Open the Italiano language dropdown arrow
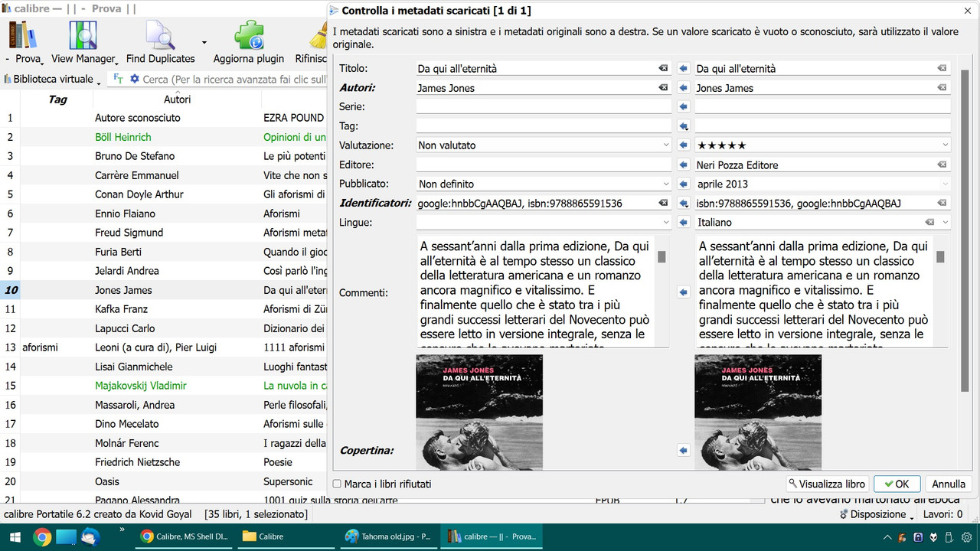Screen dimensions: 980x551 click(x=946, y=223)
